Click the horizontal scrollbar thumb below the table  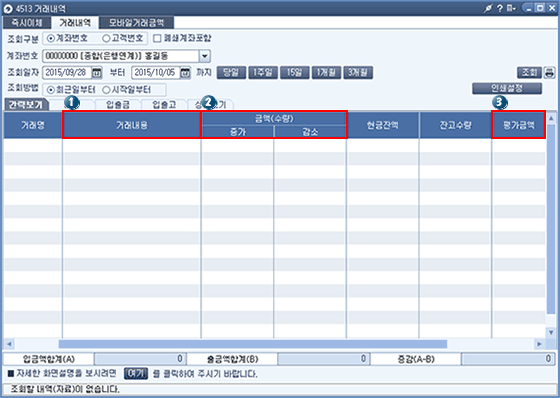(x=253, y=344)
